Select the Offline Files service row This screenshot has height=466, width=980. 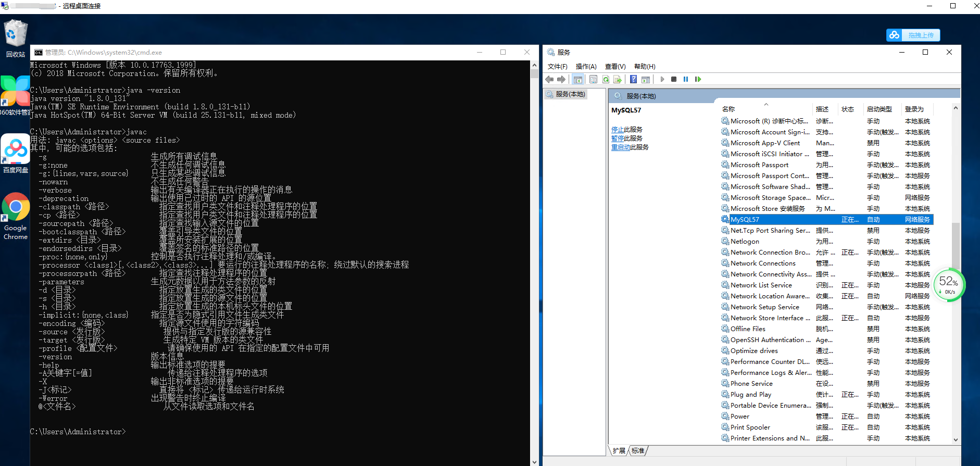[x=827, y=329]
